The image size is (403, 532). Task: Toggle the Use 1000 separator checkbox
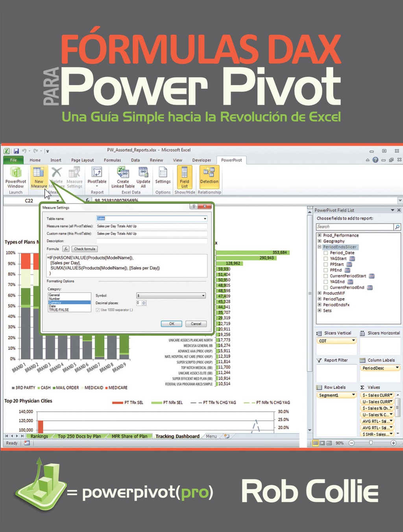(x=98, y=310)
